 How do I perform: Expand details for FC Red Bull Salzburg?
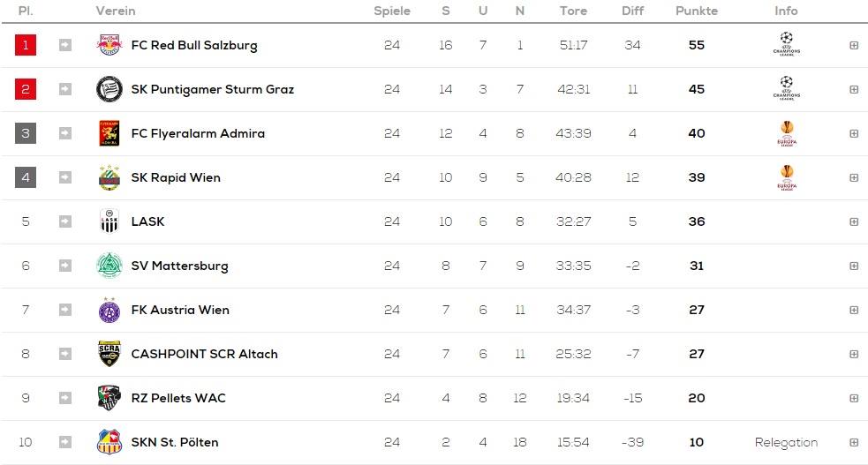(854, 45)
